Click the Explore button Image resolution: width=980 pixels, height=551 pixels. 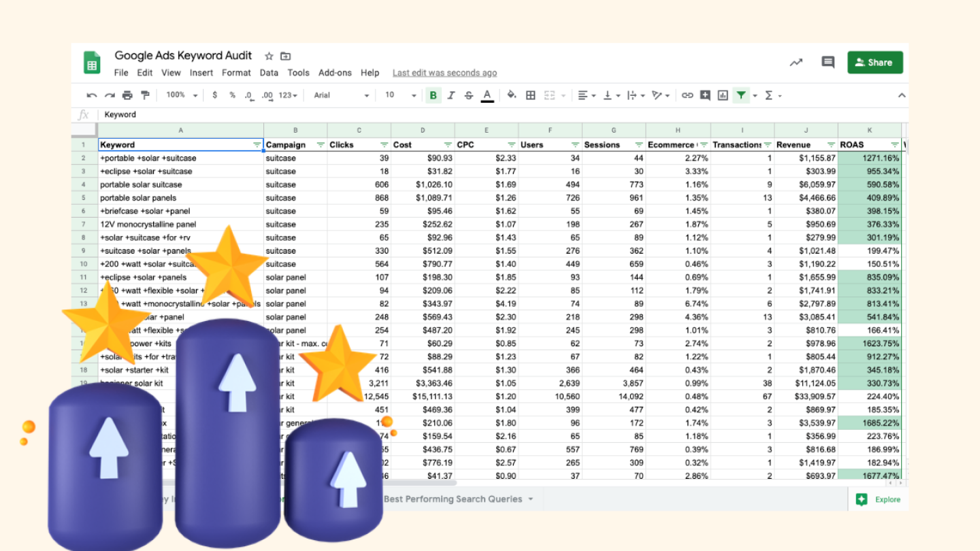point(879,499)
